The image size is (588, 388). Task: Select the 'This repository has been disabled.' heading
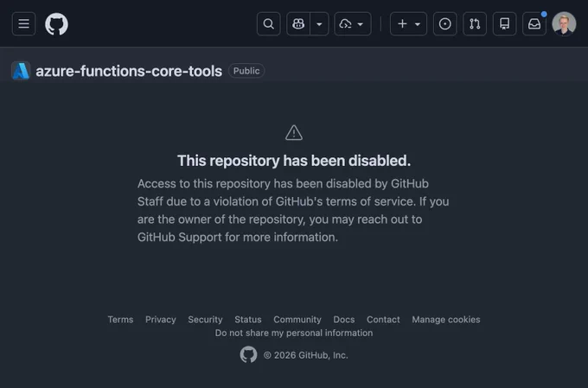click(x=294, y=161)
